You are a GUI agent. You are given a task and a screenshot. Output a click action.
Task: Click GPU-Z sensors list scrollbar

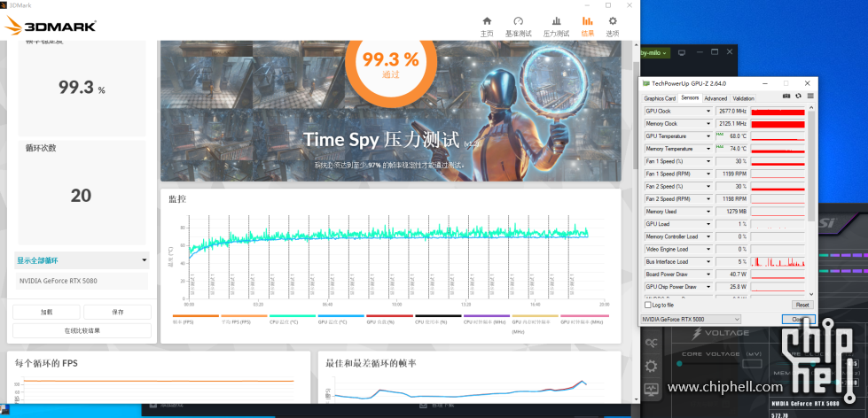point(811,166)
